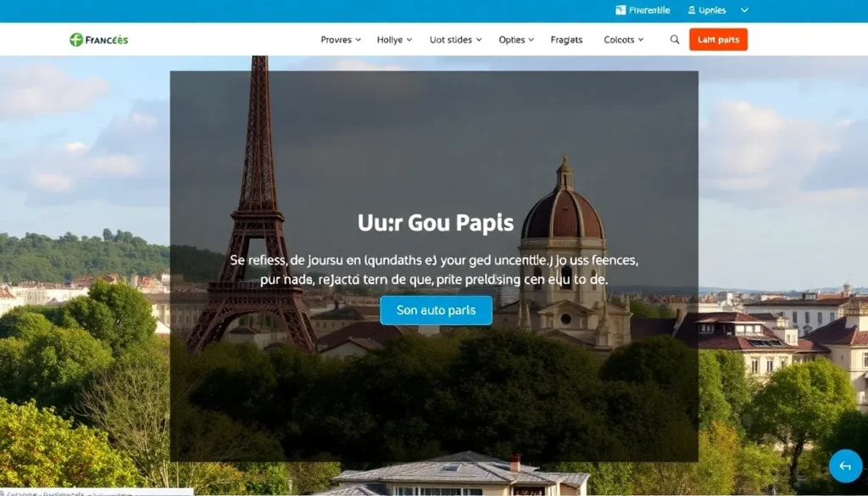Click the orange Lalt paris button
The image size is (868, 496).
point(718,39)
